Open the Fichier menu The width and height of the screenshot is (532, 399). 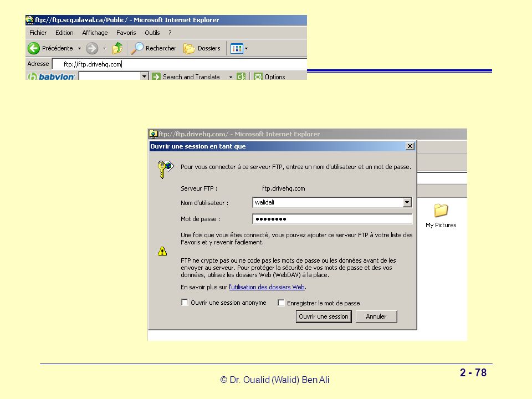tap(38, 33)
